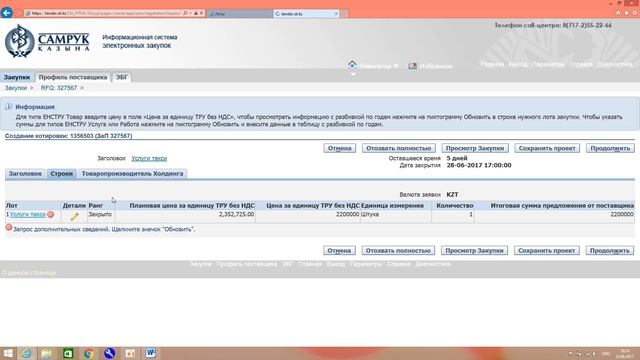Open File Explorer from the taskbar
The width and height of the screenshot is (640, 360).
pos(46,353)
